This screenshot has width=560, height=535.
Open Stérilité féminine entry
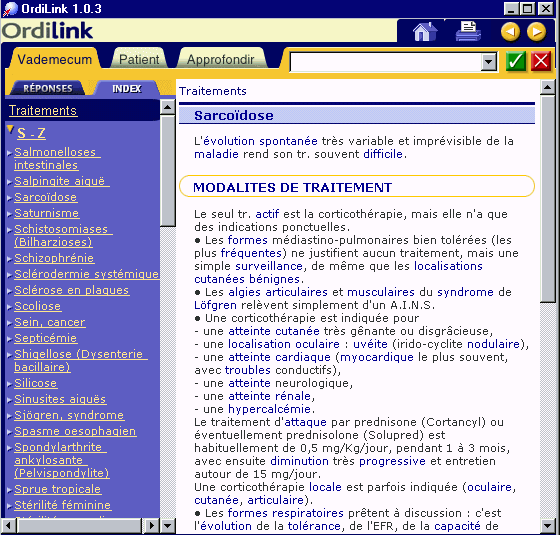tap(63, 505)
